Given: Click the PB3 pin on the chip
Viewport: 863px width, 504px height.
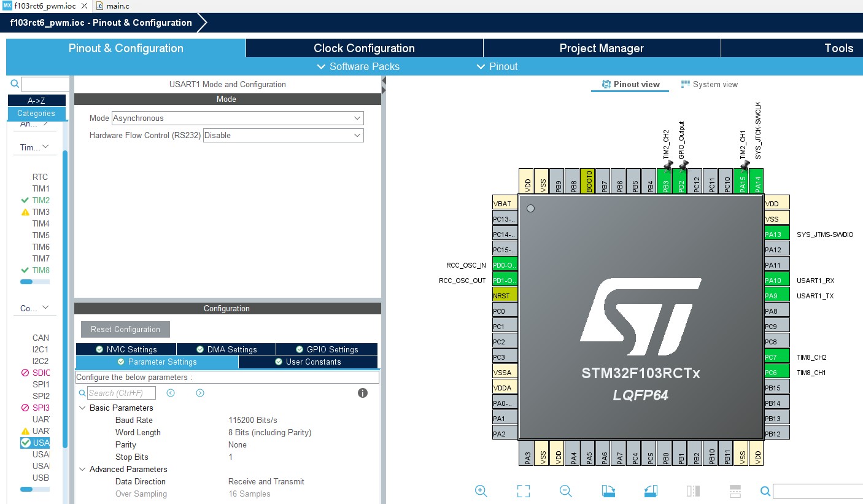Looking at the screenshot, I should click(664, 181).
